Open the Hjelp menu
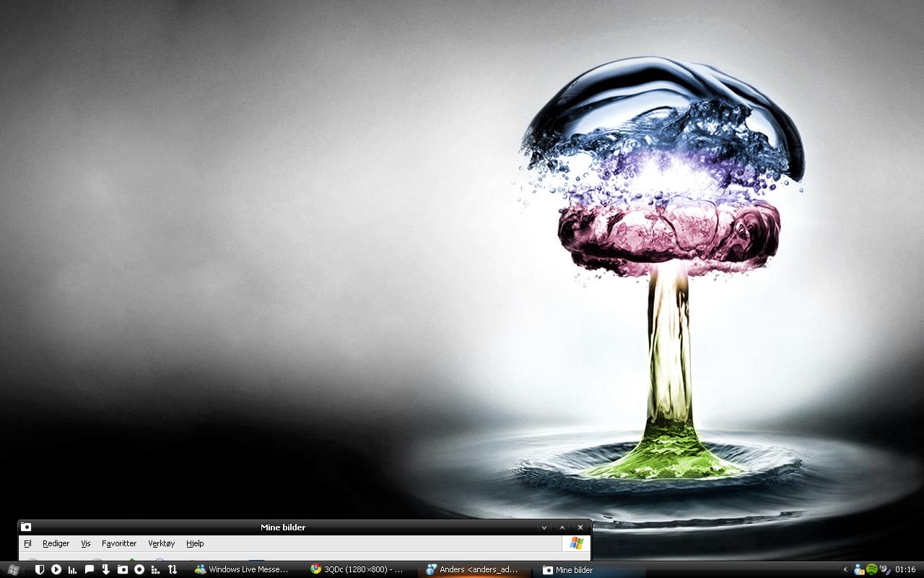The height and width of the screenshot is (578, 924). (195, 543)
